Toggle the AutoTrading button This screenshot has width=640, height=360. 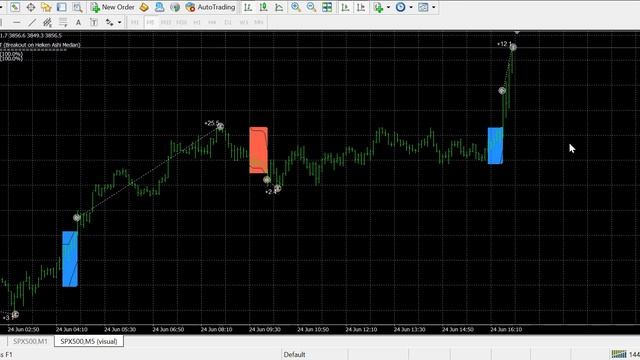click(x=210, y=7)
